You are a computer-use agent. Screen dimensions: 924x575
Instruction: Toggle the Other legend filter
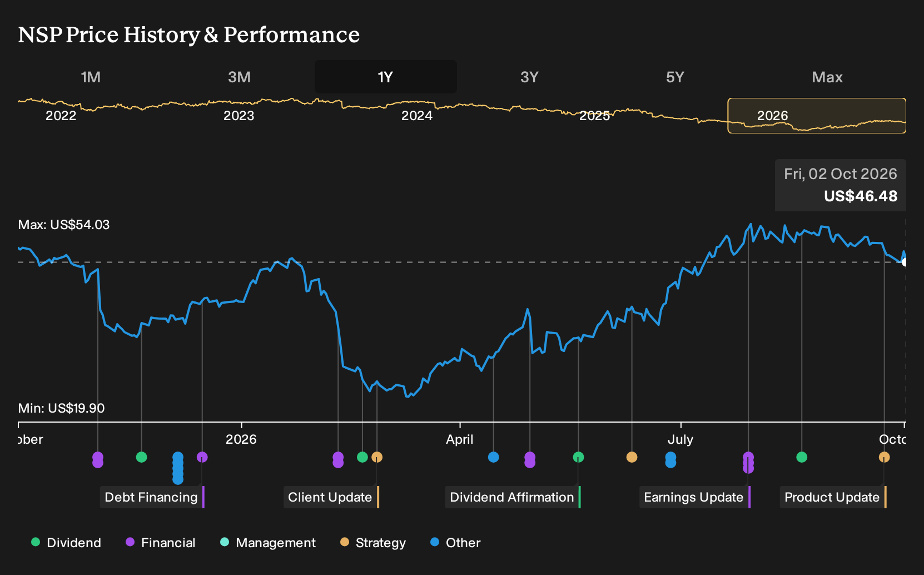[x=455, y=543]
